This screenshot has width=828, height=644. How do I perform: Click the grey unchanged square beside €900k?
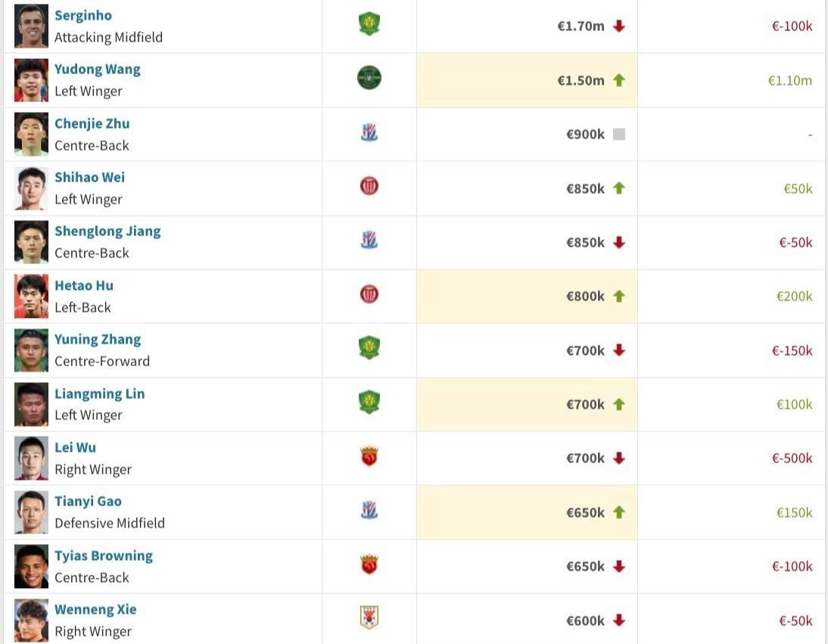pos(619,134)
